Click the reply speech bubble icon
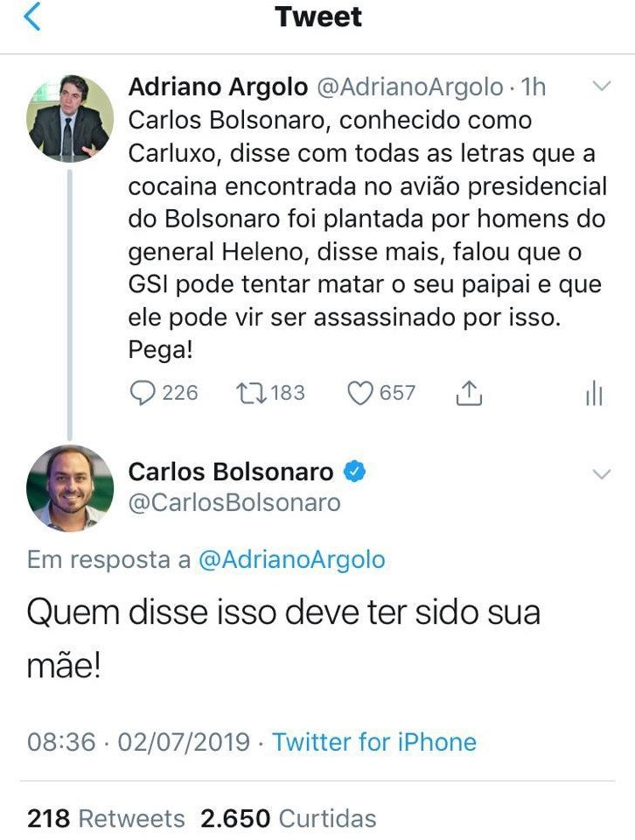The image size is (635, 840). [x=142, y=394]
